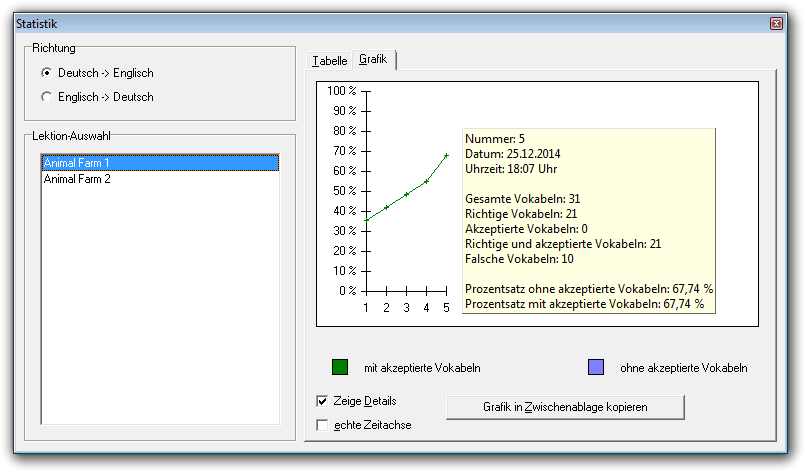This screenshot has width=805, height=473.
Task: Click the green mit akzeptierte Vokabeln swatch
Action: tap(340, 367)
